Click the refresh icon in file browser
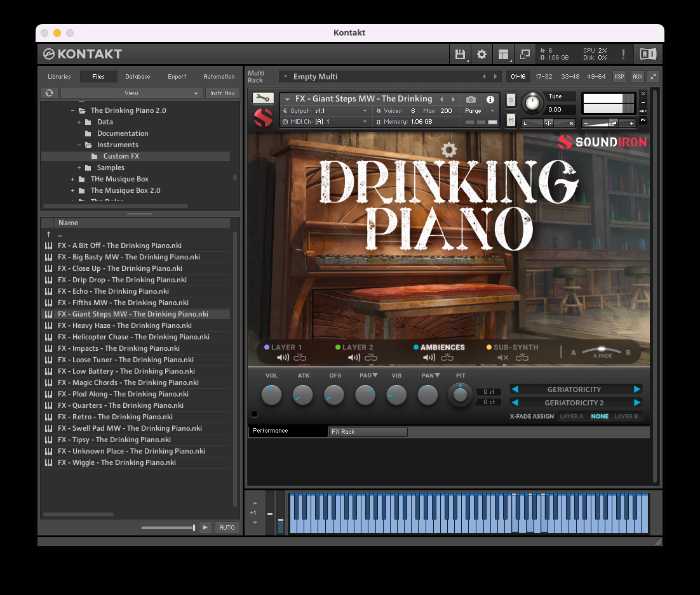 click(x=50, y=93)
